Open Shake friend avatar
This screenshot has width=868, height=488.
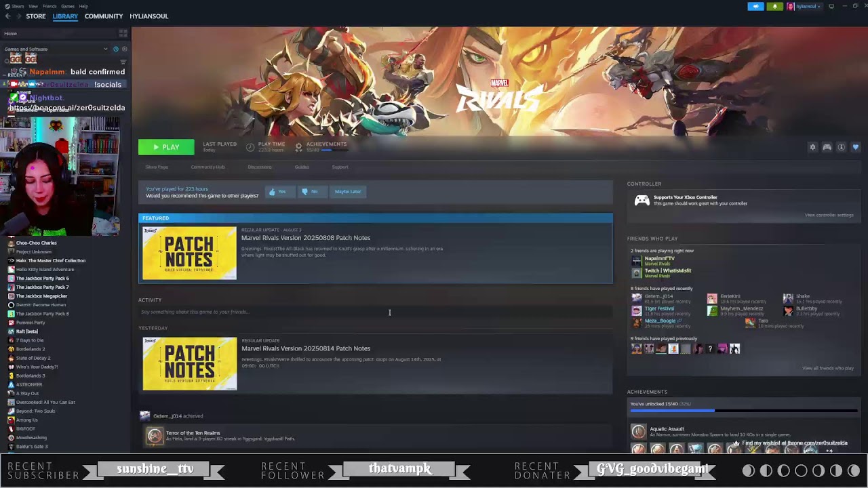click(788, 298)
